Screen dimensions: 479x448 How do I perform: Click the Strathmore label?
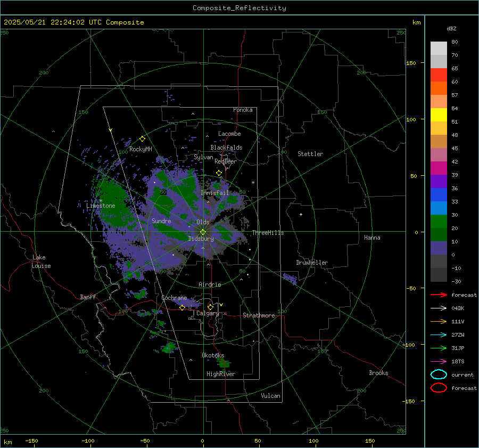[259, 315]
